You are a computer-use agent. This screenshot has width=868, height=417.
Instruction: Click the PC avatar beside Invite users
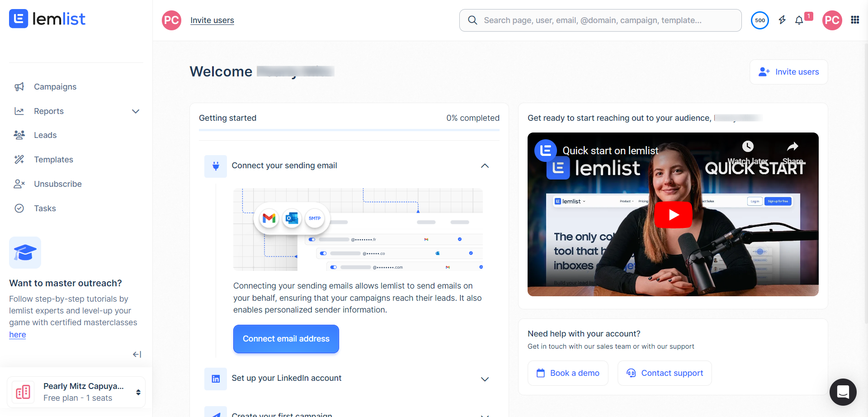click(x=171, y=20)
